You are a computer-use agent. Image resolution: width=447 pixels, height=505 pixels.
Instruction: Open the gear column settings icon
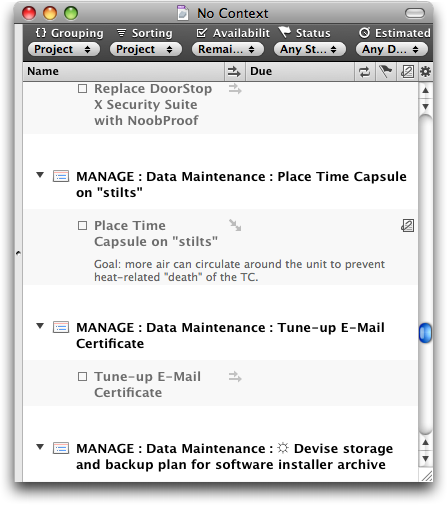point(425,71)
